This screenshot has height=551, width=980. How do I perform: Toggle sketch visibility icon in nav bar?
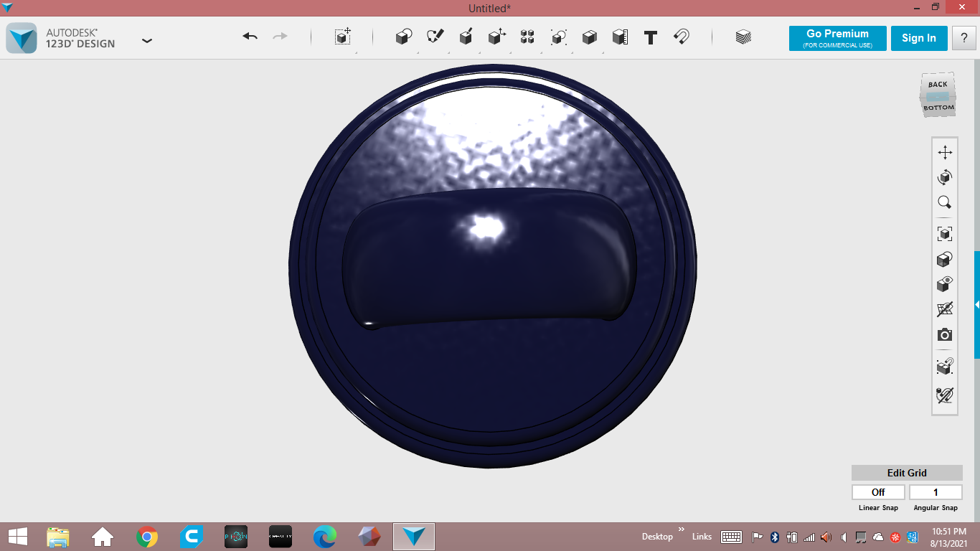[945, 395]
